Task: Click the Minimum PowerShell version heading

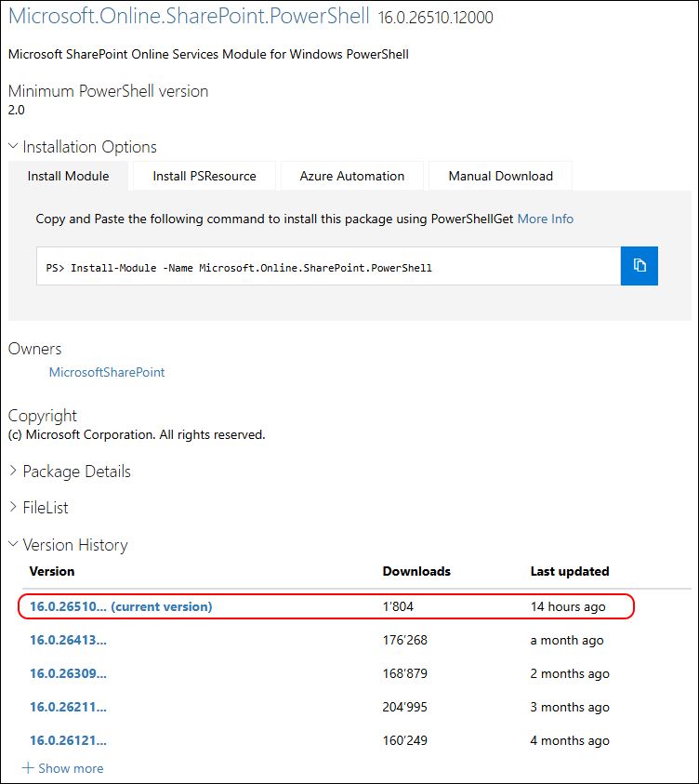Action: pyautogui.click(x=109, y=91)
